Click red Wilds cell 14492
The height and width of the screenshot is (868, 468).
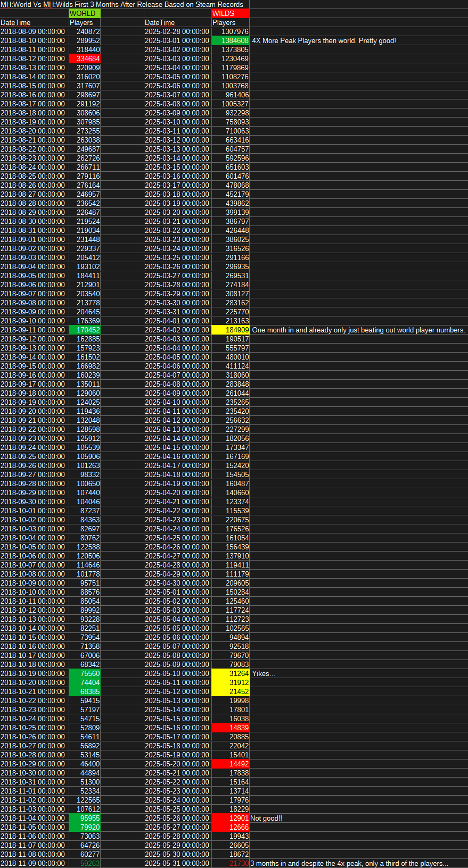(x=231, y=764)
